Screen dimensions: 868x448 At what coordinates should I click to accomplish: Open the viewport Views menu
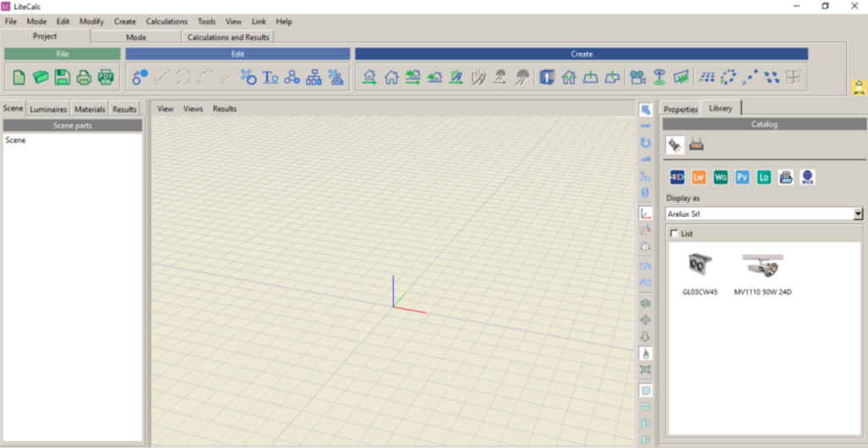(193, 109)
